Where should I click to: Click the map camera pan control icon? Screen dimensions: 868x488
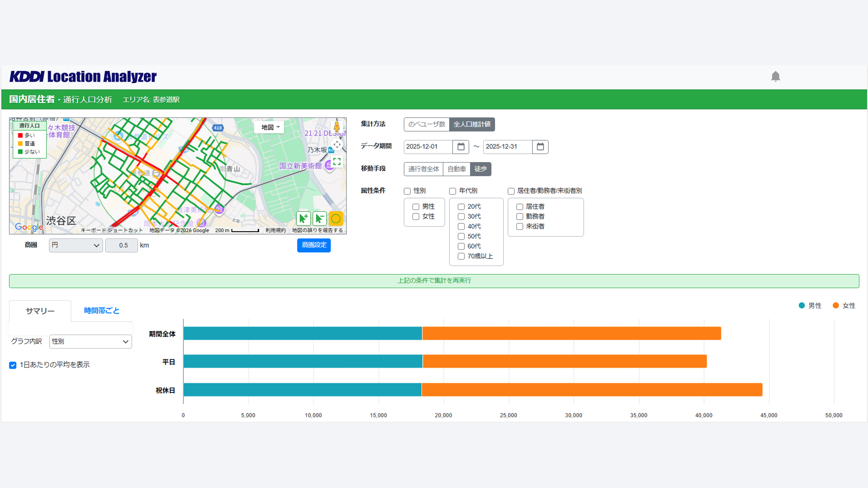click(x=337, y=145)
